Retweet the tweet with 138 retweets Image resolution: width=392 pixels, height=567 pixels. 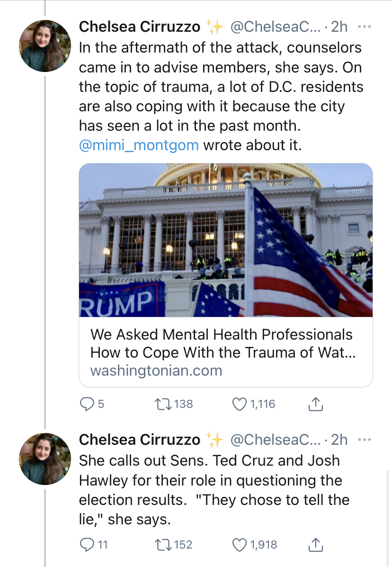[x=163, y=404]
